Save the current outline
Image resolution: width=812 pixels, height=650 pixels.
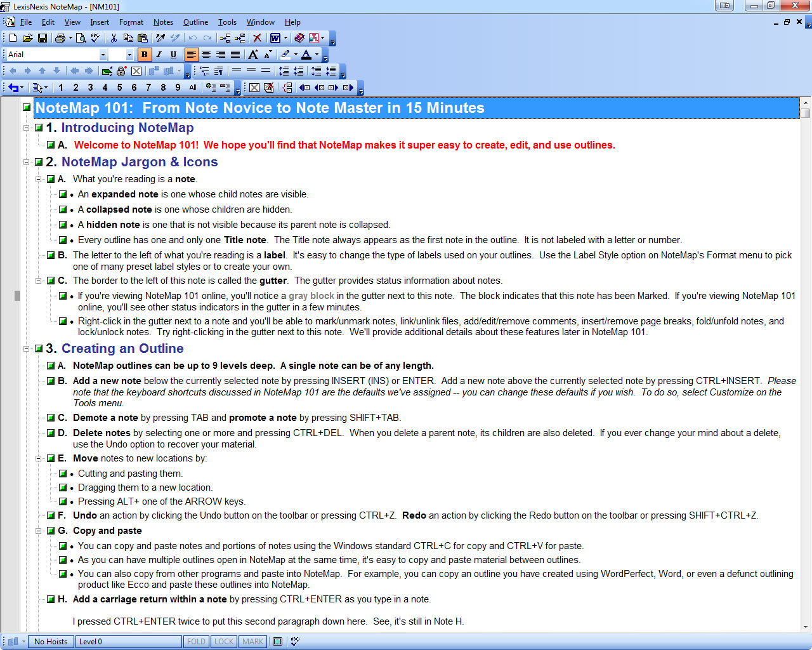pos(43,38)
